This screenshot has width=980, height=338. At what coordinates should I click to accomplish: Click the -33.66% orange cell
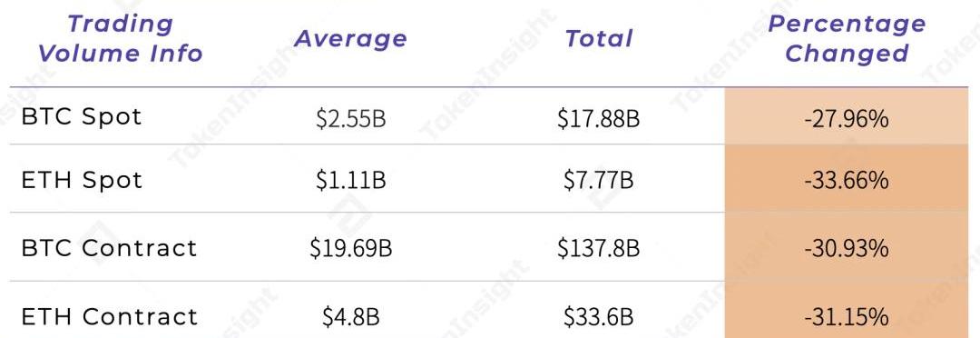[847, 179]
